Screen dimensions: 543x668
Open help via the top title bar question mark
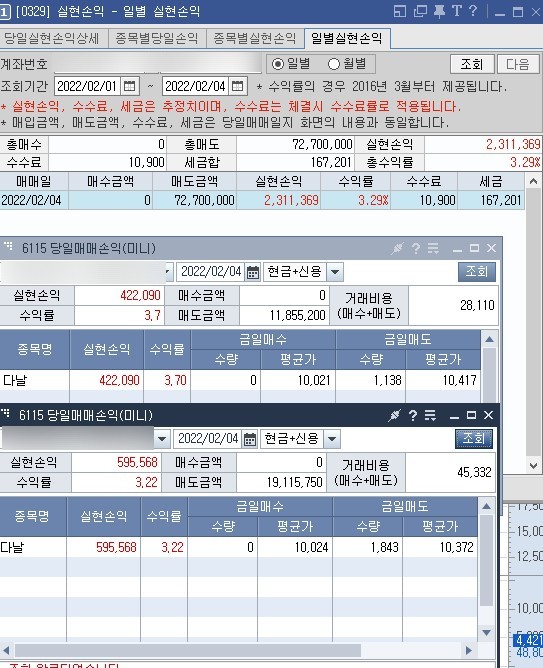pyautogui.click(x=473, y=11)
